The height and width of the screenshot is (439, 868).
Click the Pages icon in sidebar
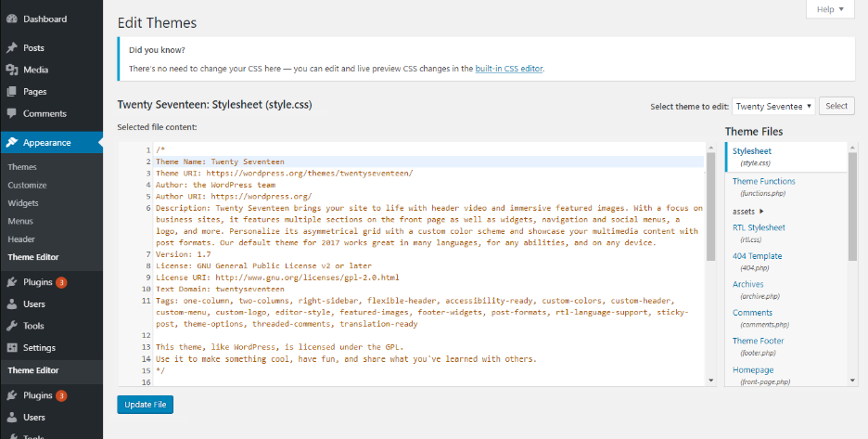[12, 92]
